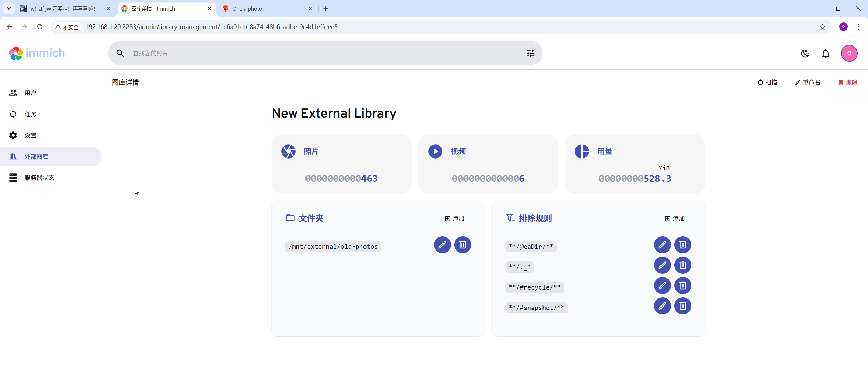Edit the **/@eaDir/** exclusion rule
The image size is (868, 371).
[x=662, y=245]
